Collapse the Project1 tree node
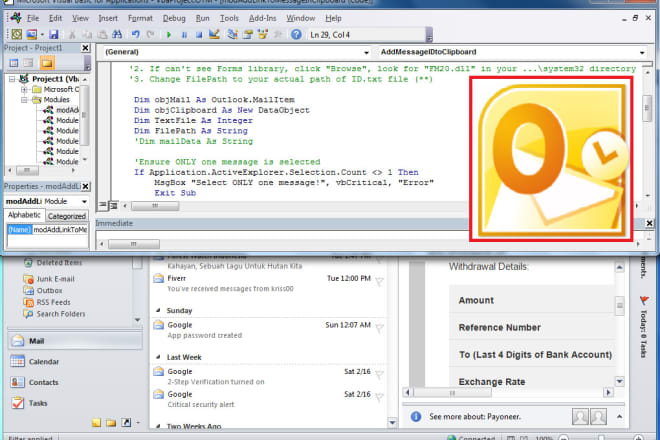Viewport: 660px width, 440px height. click(12, 79)
